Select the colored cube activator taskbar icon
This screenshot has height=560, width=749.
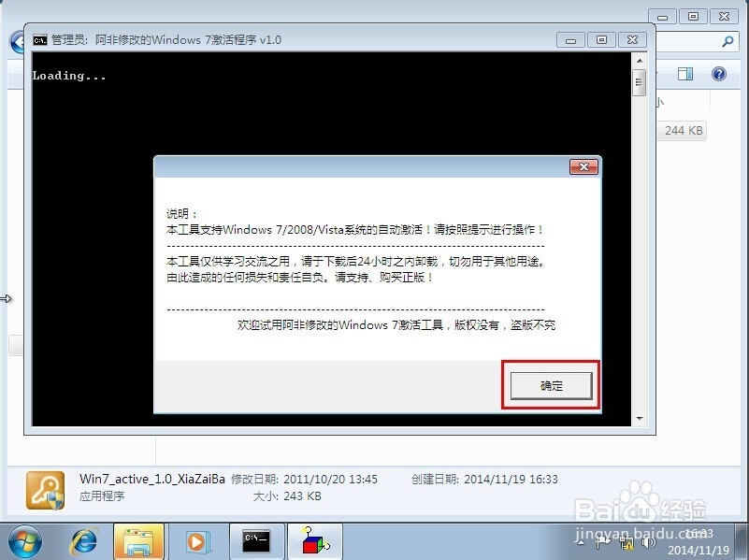point(315,542)
